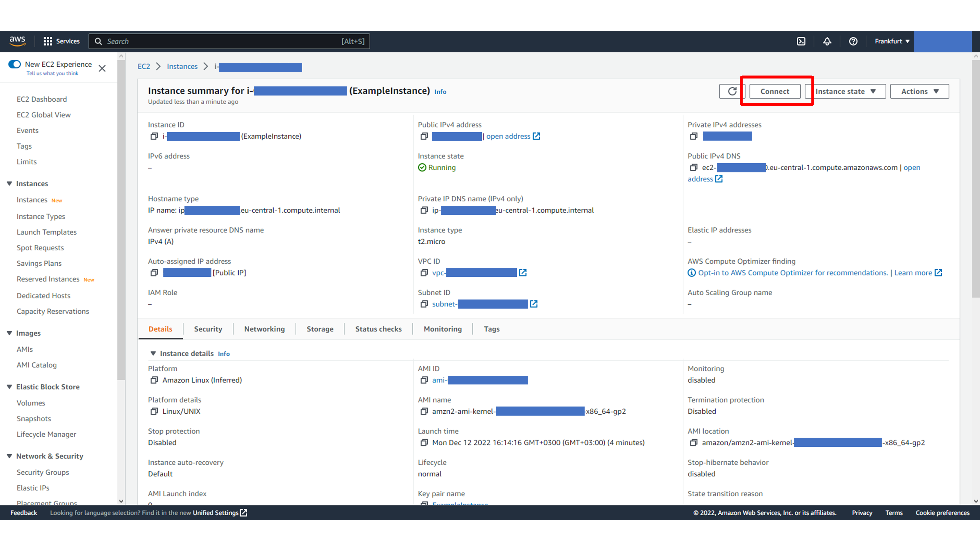Open Unified Settings from footer

click(x=220, y=513)
